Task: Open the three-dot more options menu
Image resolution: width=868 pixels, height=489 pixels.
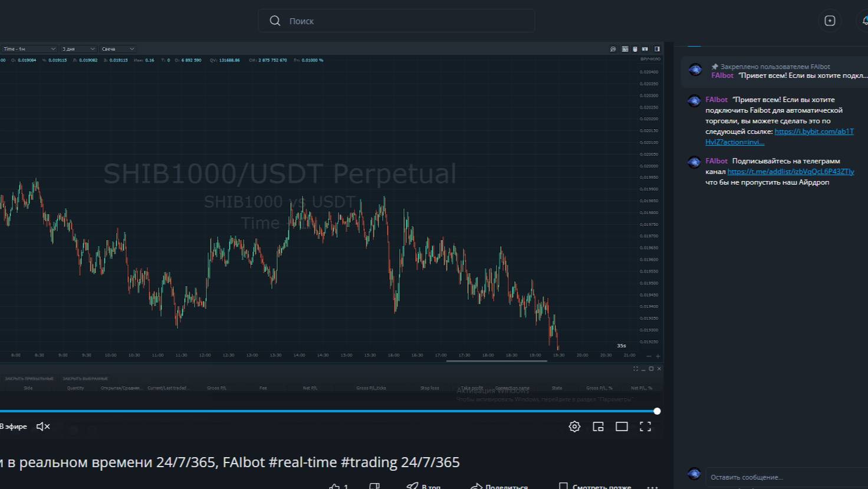Action: click(x=652, y=487)
